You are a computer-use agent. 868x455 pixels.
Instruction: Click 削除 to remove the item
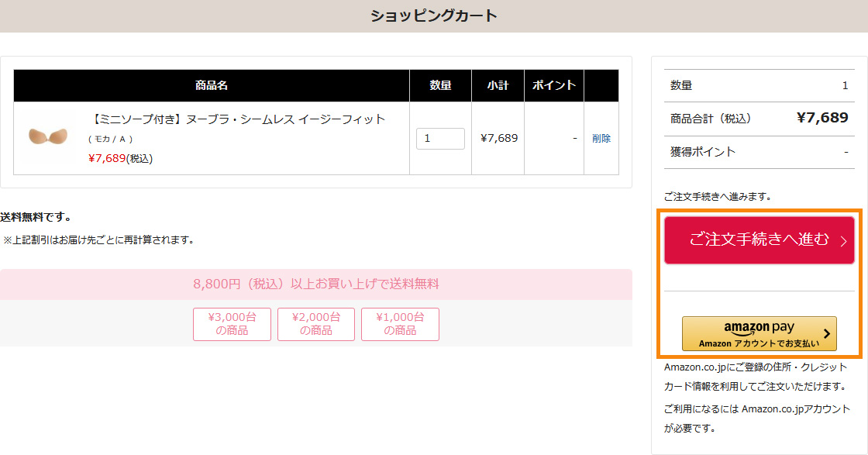pos(601,139)
